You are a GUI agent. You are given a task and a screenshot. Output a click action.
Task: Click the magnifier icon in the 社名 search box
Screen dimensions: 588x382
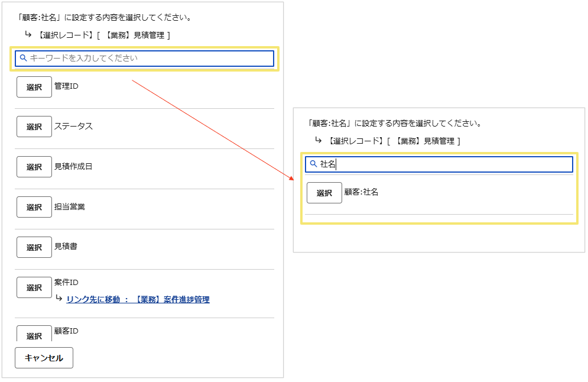[313, 164]
